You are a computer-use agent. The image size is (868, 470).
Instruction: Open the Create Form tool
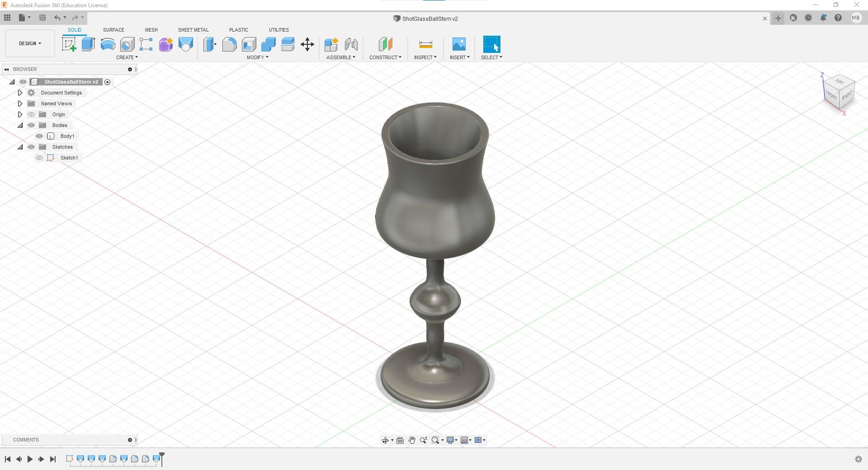[165, 44]
